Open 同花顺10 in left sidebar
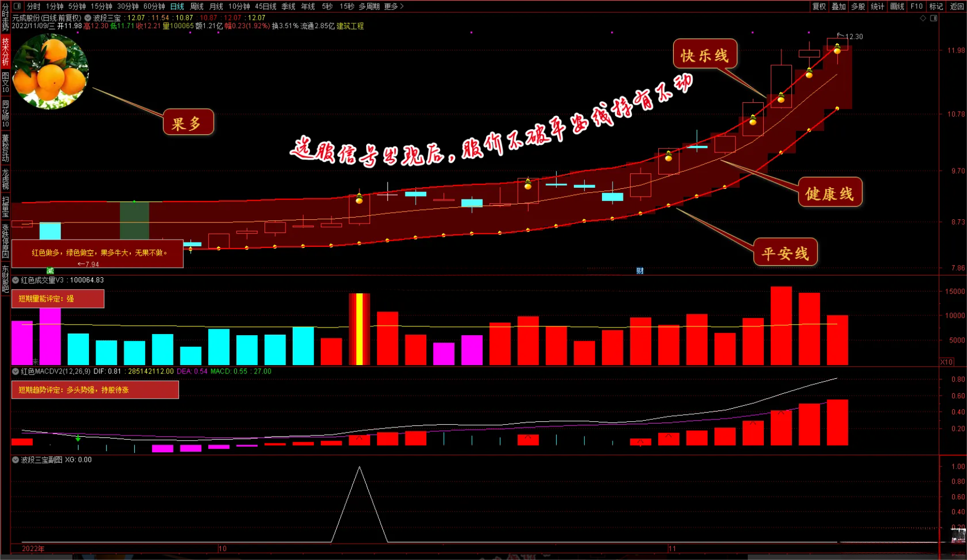The width and height of the screenshot is (967, 560). click(5, 113)
